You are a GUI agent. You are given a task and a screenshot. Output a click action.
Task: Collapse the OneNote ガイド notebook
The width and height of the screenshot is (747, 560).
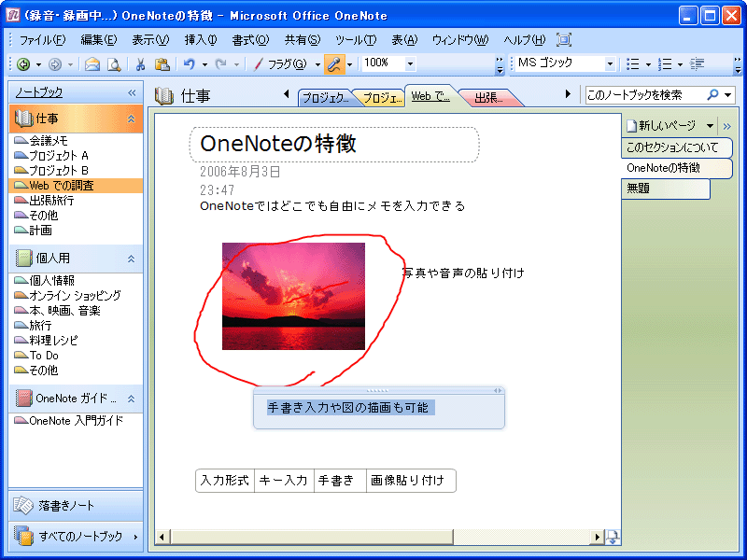tap(131, 399)
